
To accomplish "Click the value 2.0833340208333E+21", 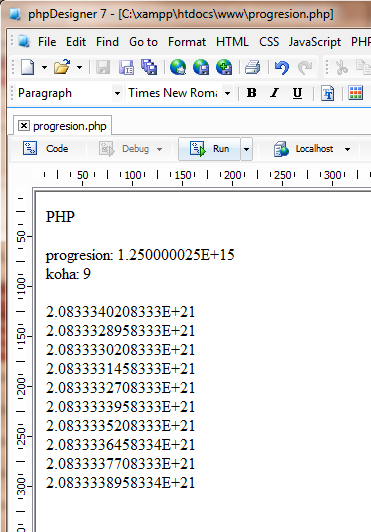I will click(x=120, y=312).
